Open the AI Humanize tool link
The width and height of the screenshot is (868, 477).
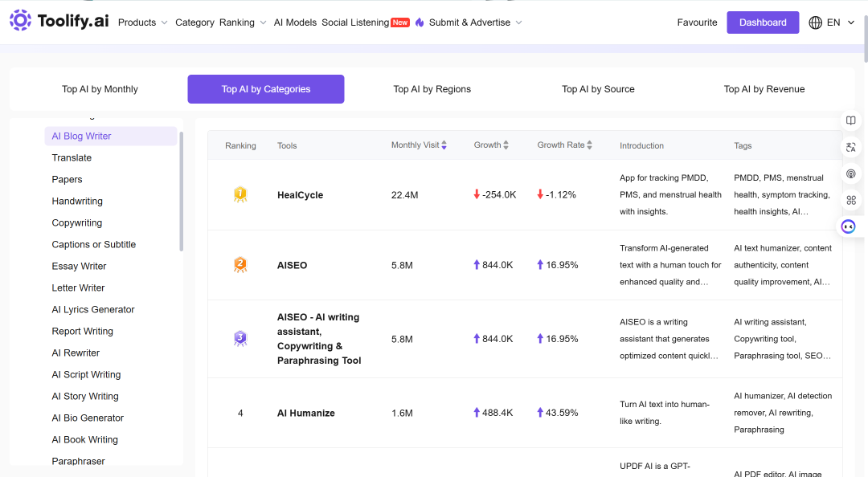tap(306, 413)
